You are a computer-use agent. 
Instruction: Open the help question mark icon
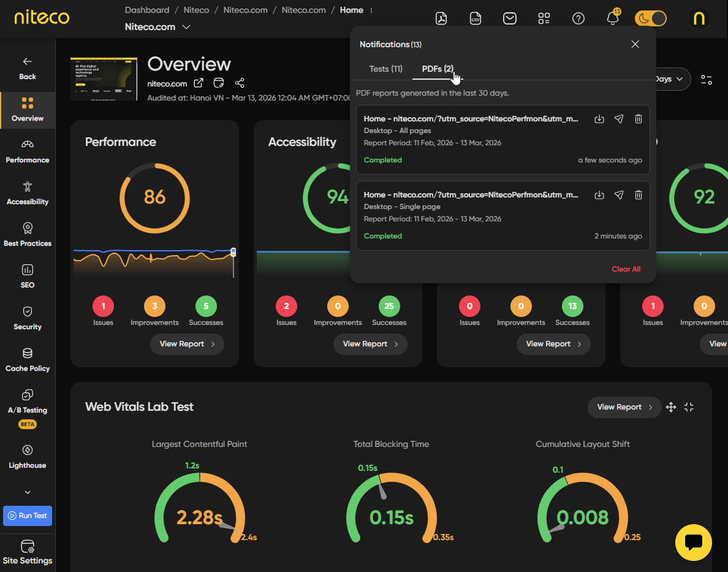(x=578, y=18)
